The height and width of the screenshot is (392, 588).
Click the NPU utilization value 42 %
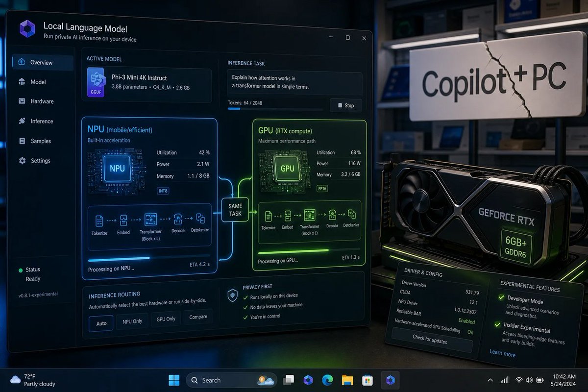pos(204,152)
